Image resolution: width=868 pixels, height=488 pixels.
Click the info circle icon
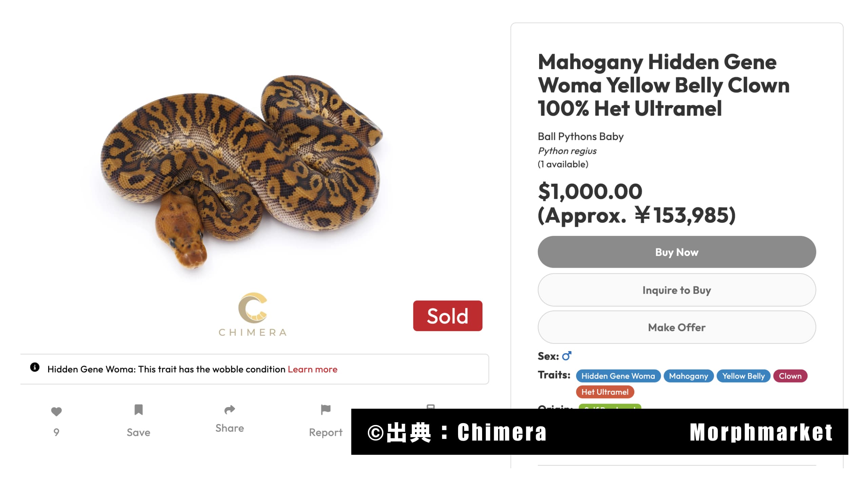[35, 367]
